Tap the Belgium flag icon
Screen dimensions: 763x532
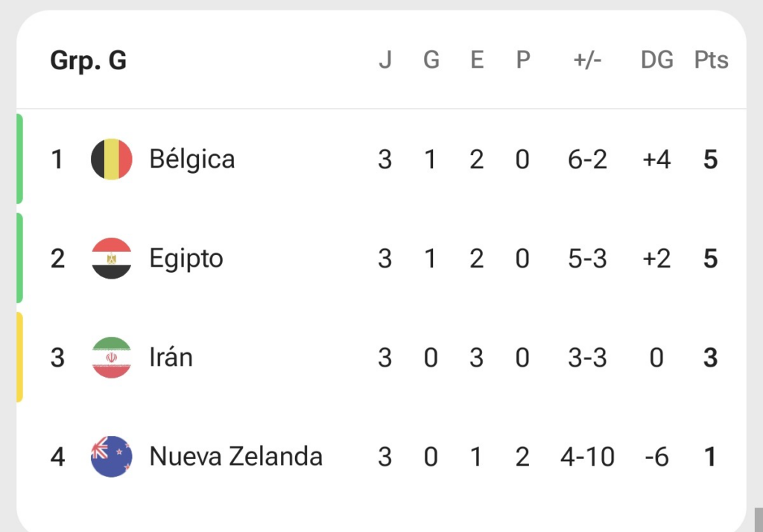(112, 159)
